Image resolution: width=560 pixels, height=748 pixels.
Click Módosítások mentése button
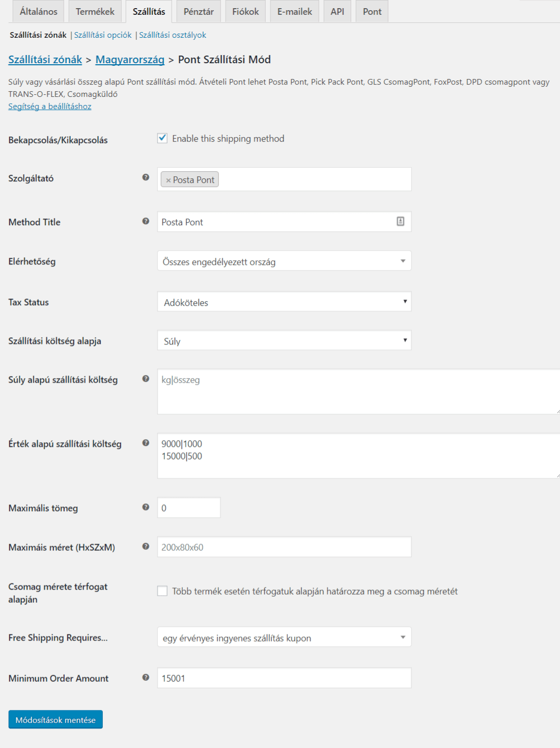point(55,719)
